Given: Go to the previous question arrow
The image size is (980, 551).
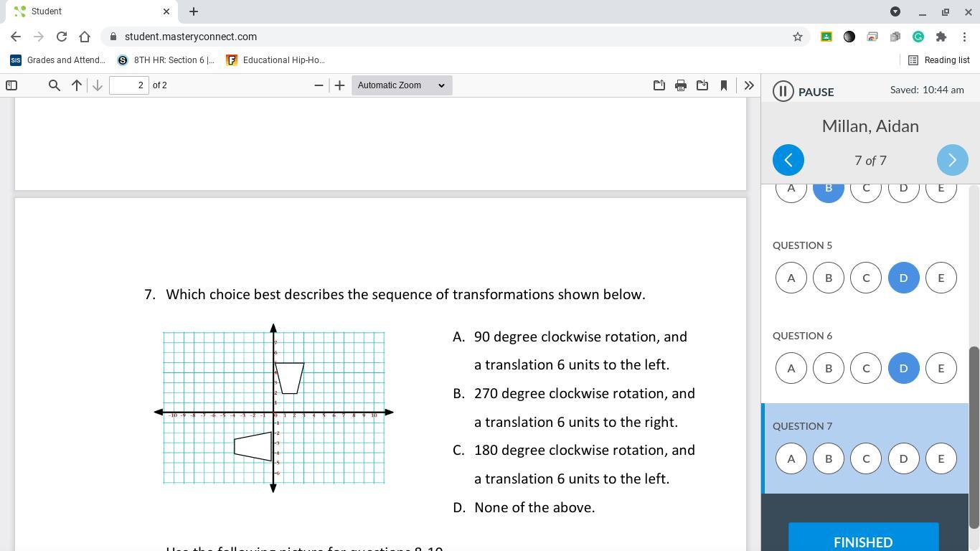Looking at the screenshot, I should pos(788,160).
